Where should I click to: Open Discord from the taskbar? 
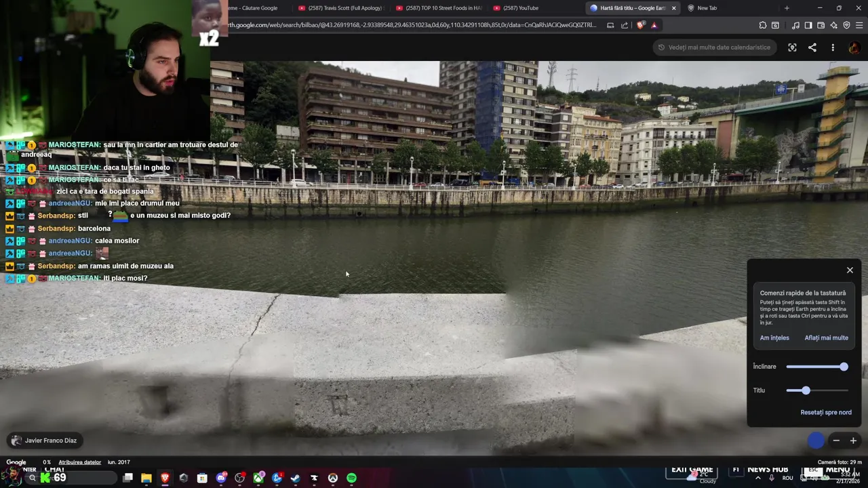(x=221, y=478)
